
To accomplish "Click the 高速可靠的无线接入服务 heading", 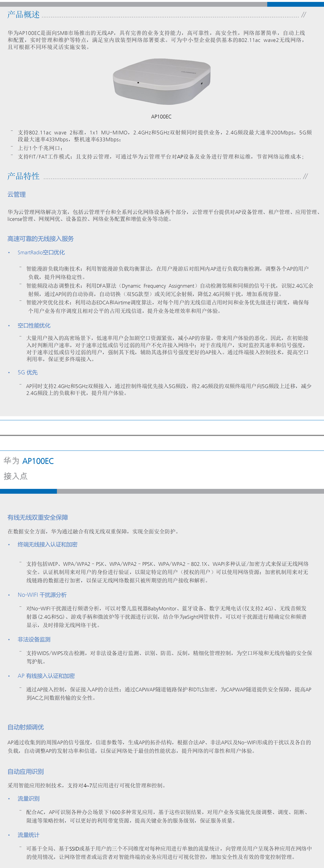I will 40,239.
